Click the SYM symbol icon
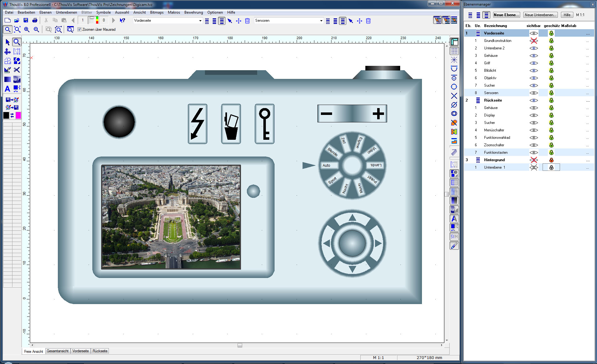Viewport: 597px width, 364px height. tap(454, 237)
